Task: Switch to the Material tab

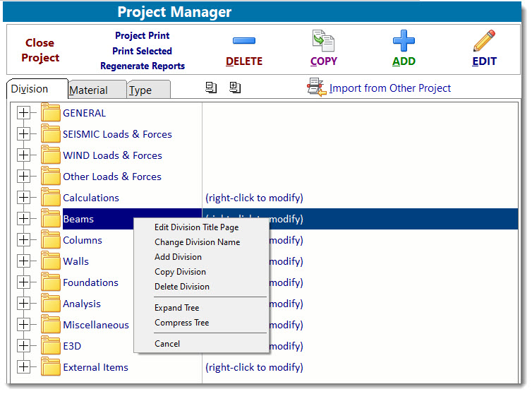Action: [x=89, y=90]
